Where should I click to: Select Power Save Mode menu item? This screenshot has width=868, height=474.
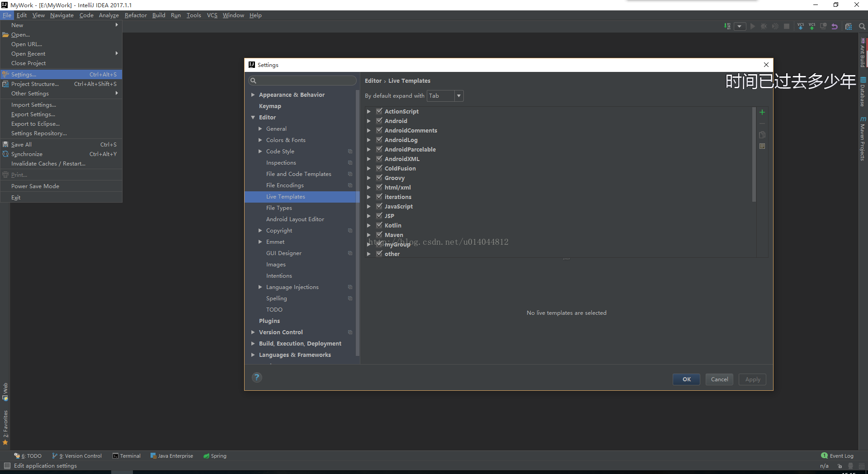tap(61, 186)
